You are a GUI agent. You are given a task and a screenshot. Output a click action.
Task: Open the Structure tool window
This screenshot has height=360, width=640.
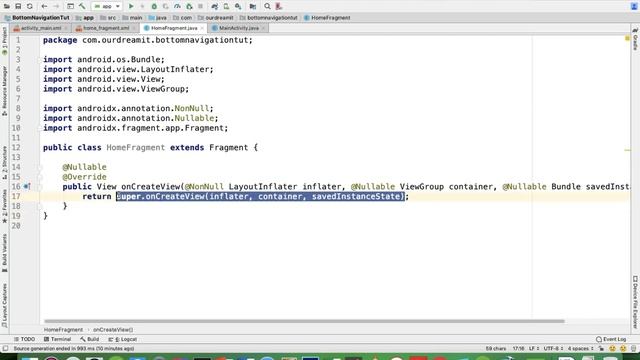coord(4,162)
